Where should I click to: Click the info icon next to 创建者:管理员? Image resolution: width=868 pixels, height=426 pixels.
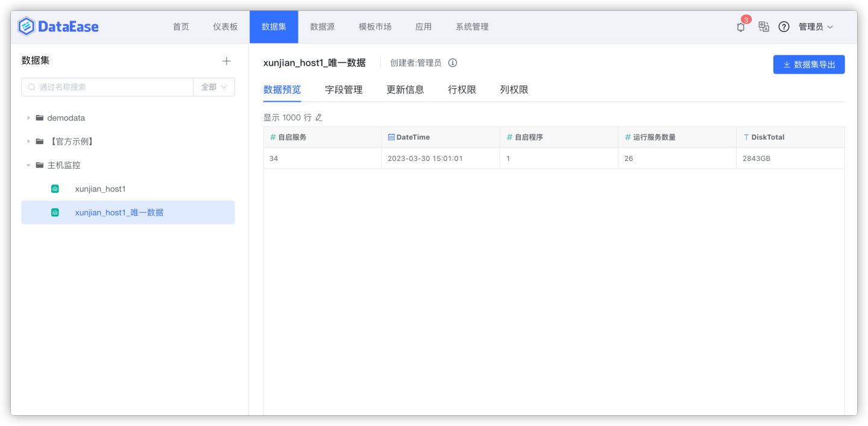pyautogui.click(x=453, y=62)
